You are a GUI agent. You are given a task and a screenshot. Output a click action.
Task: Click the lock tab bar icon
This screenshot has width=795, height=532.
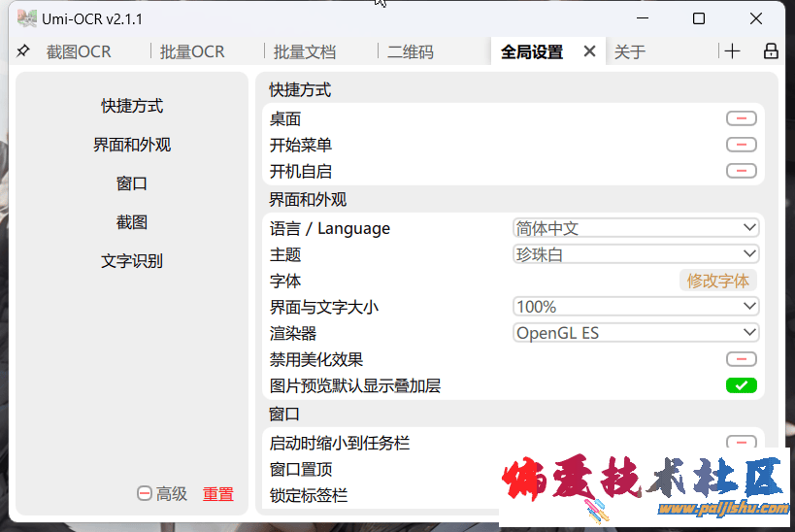pos(771,51)
